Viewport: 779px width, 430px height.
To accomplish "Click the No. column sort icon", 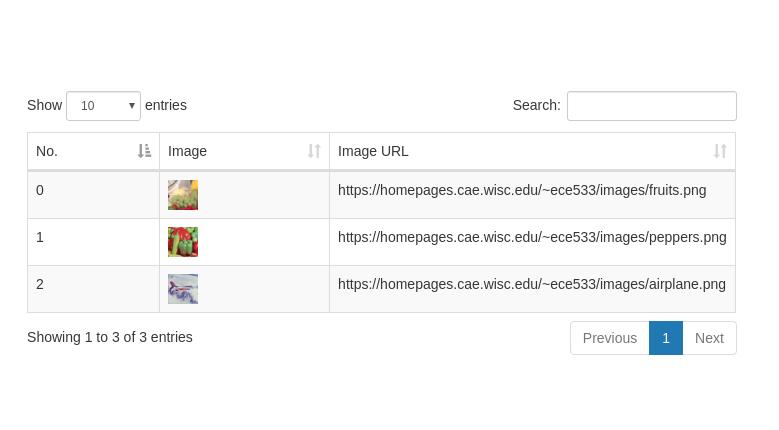I will point(144,151).
